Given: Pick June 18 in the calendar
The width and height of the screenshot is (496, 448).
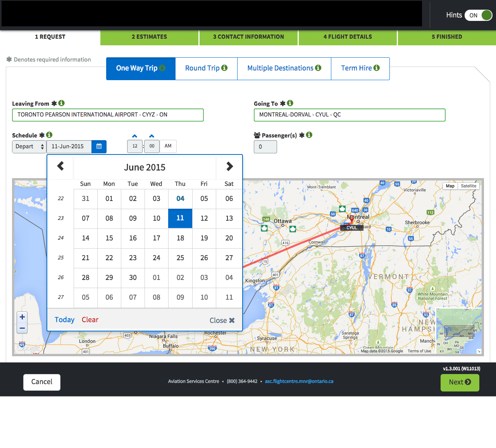Looking at the screenshot, I should [180, 238].
